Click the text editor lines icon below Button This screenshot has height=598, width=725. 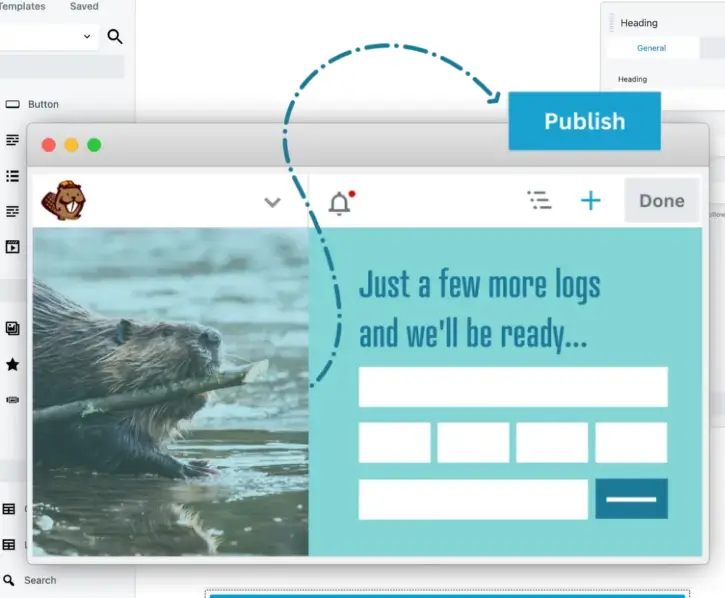(x=12, y=140)
